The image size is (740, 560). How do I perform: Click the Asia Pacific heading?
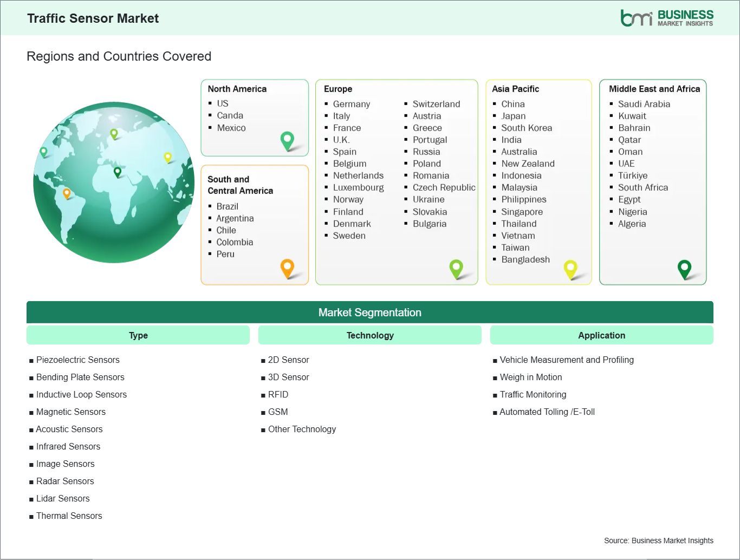click(516, 89)
